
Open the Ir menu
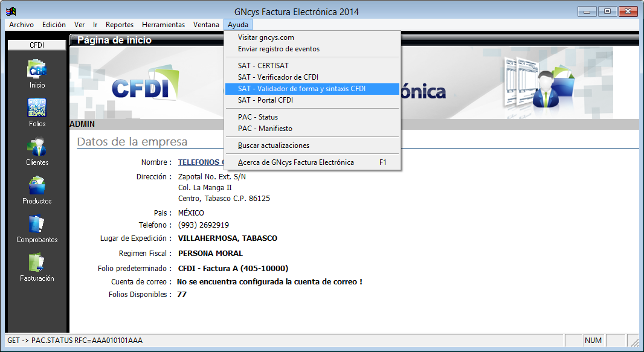coord(95,25)
